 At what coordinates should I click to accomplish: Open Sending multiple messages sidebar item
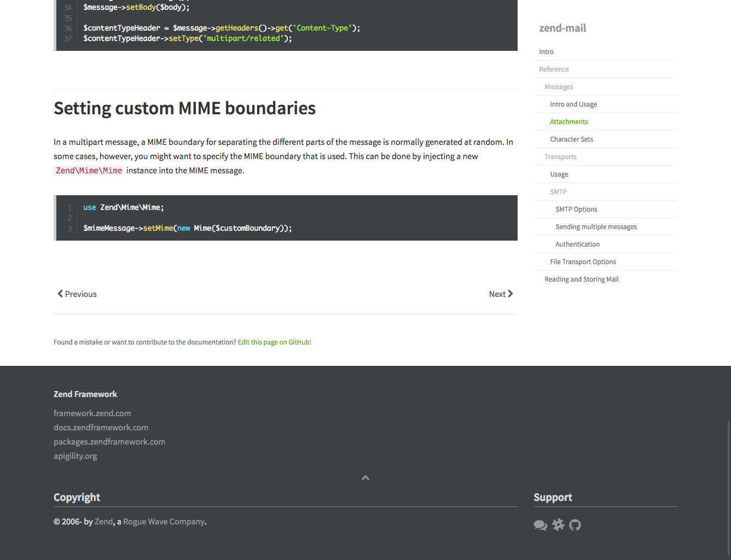coord(606,227)
